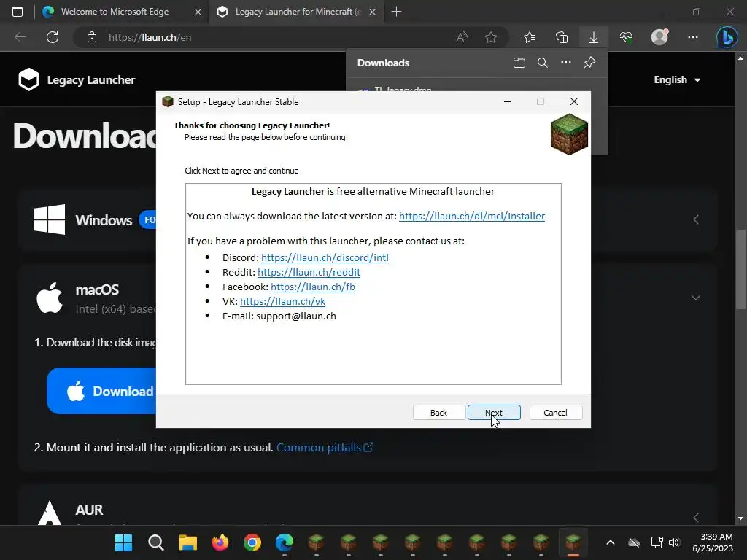This screenshot has height=560, width=747.
Task: Cancel the Legacy Launcher setup
Action: coord(555,413)
